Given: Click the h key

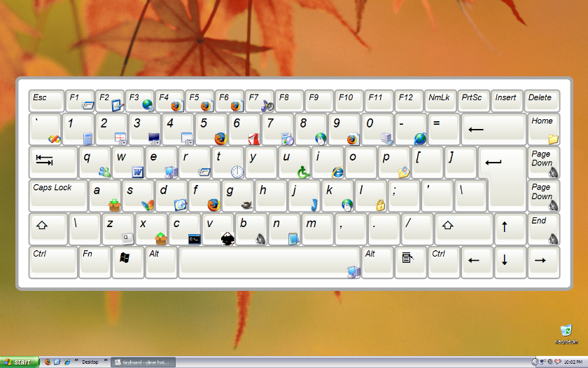Looking at the screenshot, I should pos(272,196).
